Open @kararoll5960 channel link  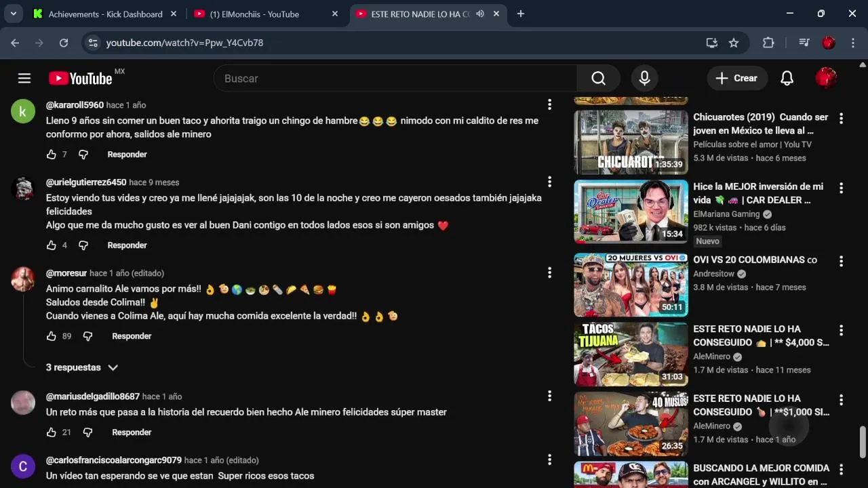coord(75,105)
